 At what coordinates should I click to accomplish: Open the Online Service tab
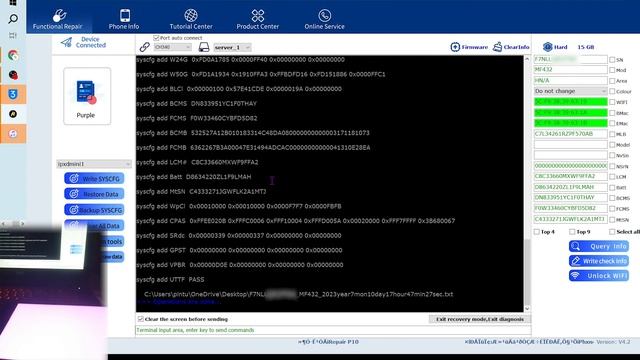pos(324,19)
